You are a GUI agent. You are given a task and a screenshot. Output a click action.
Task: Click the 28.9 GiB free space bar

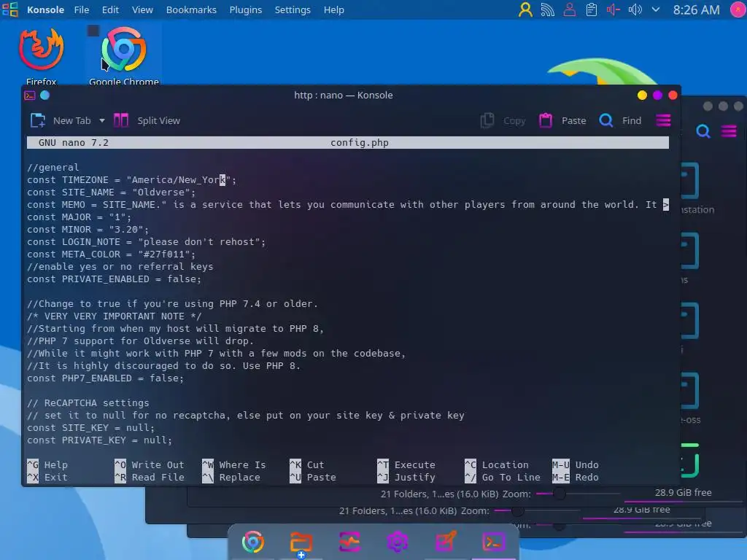(x=683, y=495)
